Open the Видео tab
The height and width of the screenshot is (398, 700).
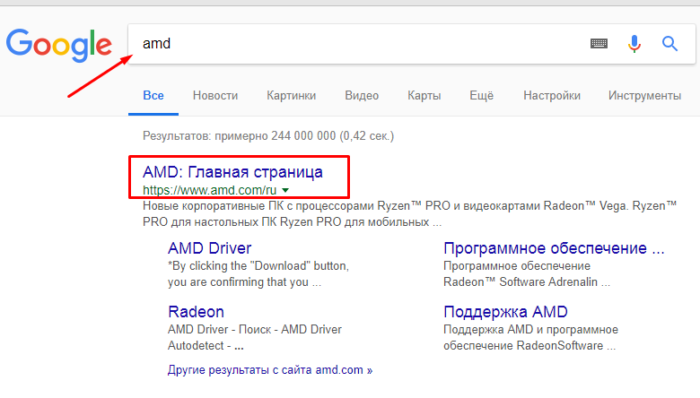(x=362, y=95)
